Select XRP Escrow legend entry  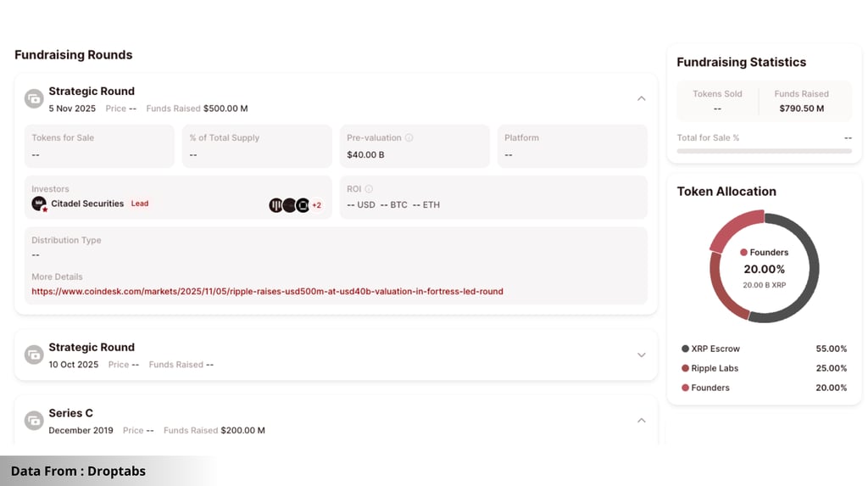764,349
